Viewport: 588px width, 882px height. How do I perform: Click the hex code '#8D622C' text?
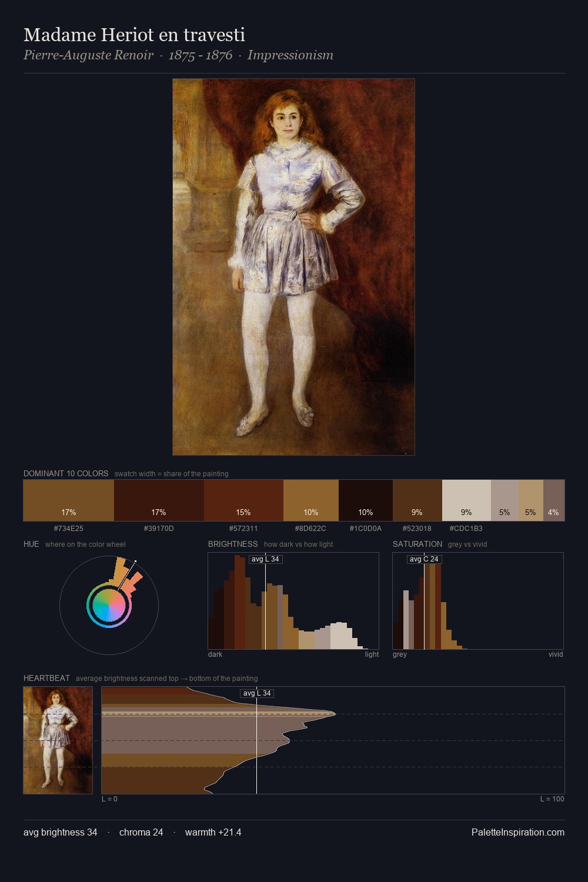click(x=311, y=528)
